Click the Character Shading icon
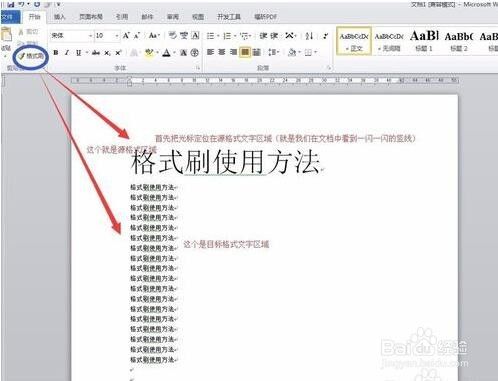The width and height of the screenshot is (498, 381). 183,53
